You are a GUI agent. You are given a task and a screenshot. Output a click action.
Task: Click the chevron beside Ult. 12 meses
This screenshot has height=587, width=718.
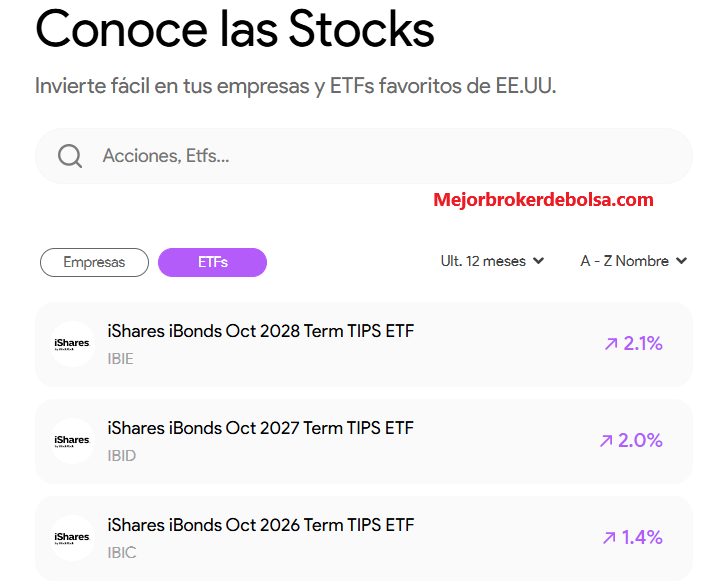(x=539, y=261)
